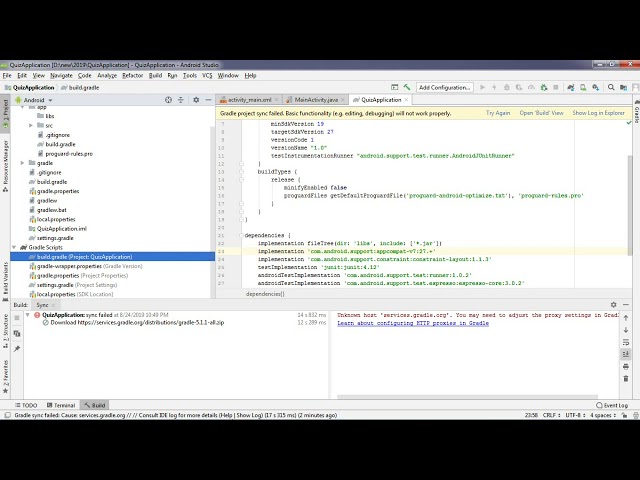Collapse the QuizApplication sync failed node
Image resolution: width=640 pixels, height=480 pixels.
click(28, 315)
